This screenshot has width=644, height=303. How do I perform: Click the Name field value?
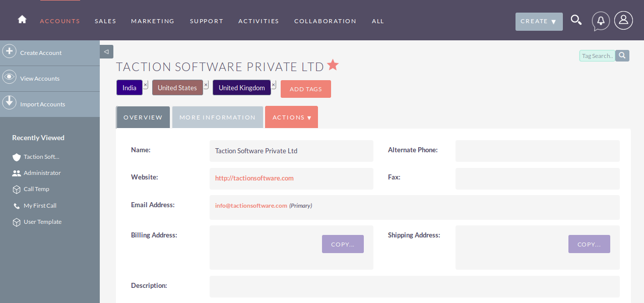(x=291, y=151)
